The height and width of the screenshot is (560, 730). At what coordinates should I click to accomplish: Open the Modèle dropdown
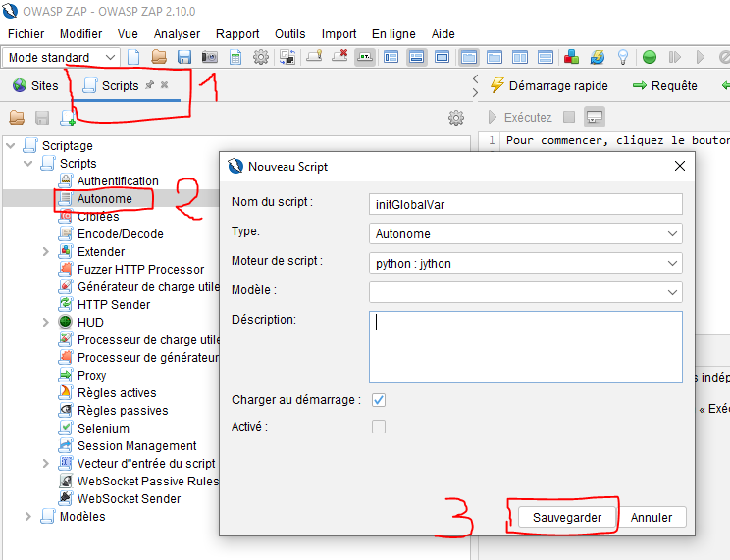point(526,292)
